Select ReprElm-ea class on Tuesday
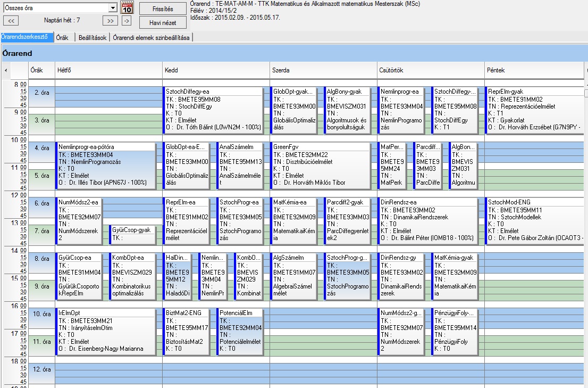The image size is (588, 388). click(x=187, y=221)
